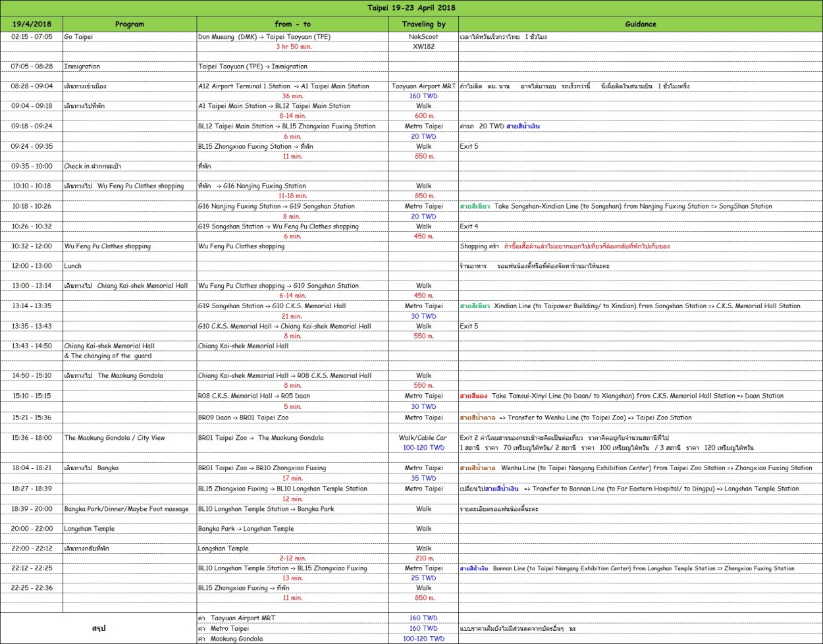Select the 'Guidance' column header
The width and height of the screenshot is (823, 644).
coord(641,24)
